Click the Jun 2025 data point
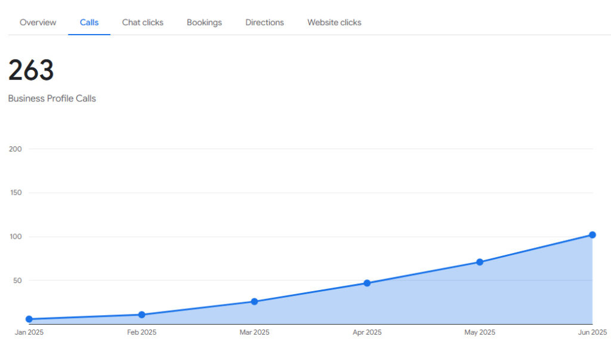611x364 pixels. [593, 235]
